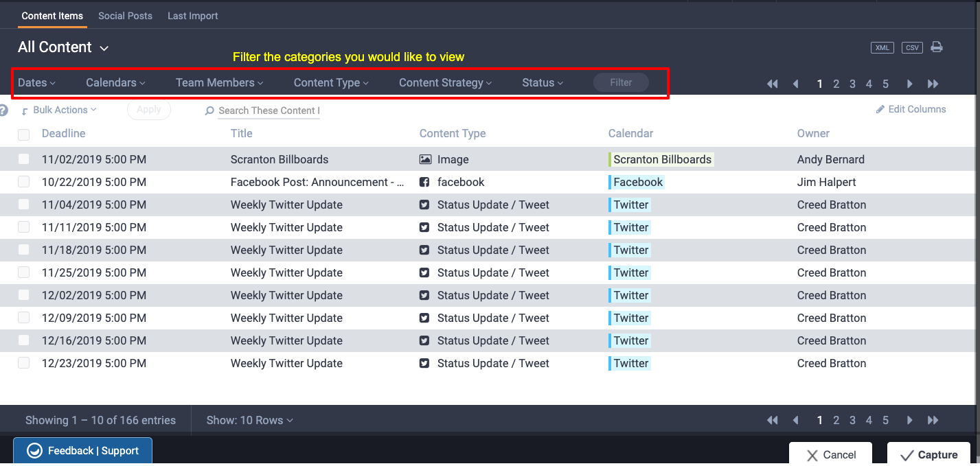Jump to last page in the footer pagination

[933, 420]
